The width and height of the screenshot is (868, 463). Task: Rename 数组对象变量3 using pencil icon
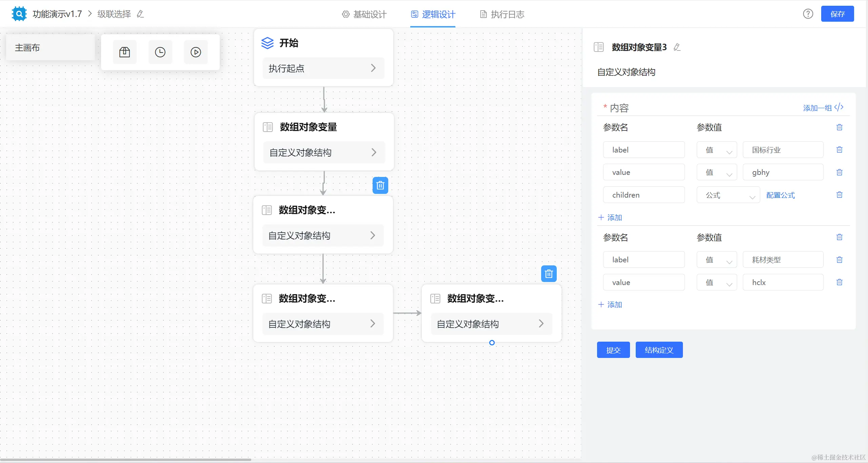(677, 47)
